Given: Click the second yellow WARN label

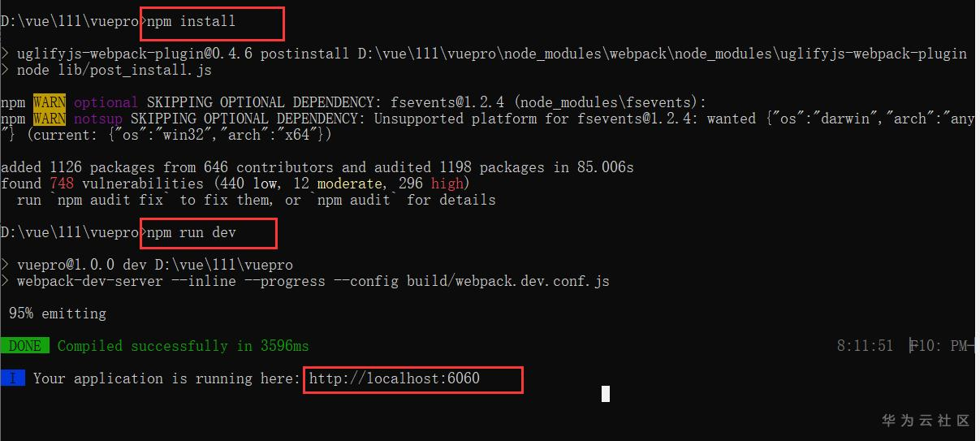Looking at the screenshot, I should click(x=50, y=119).
